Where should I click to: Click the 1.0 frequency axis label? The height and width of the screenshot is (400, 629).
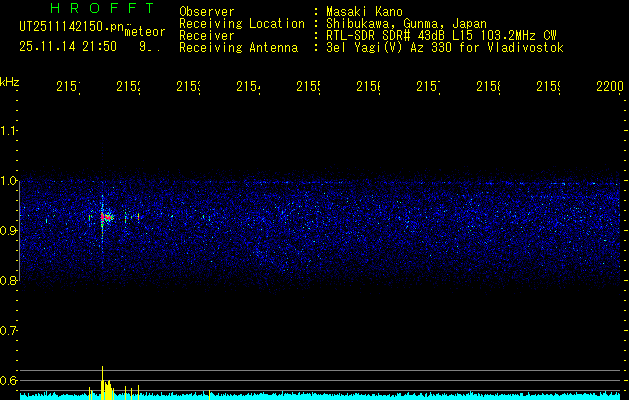click(x=8, y=181)
